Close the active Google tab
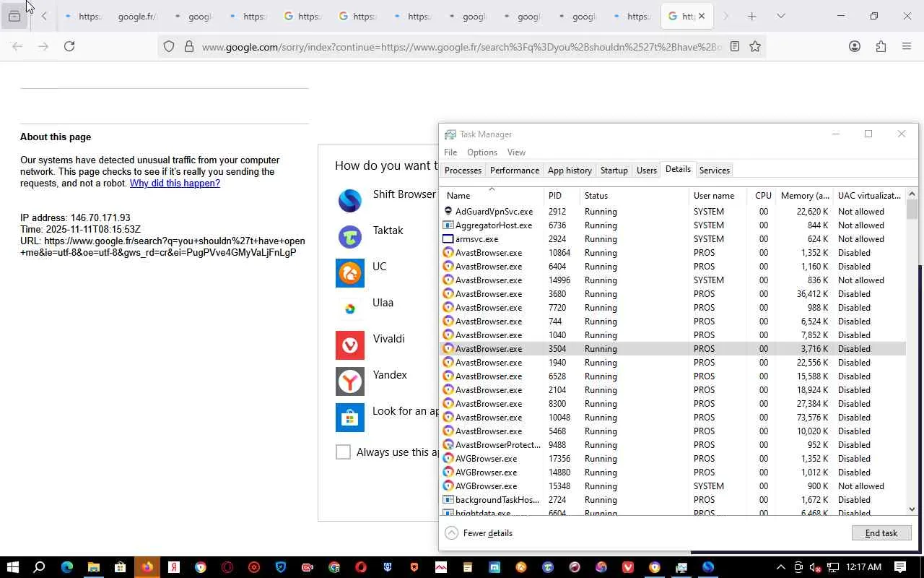 coord(701,16)
